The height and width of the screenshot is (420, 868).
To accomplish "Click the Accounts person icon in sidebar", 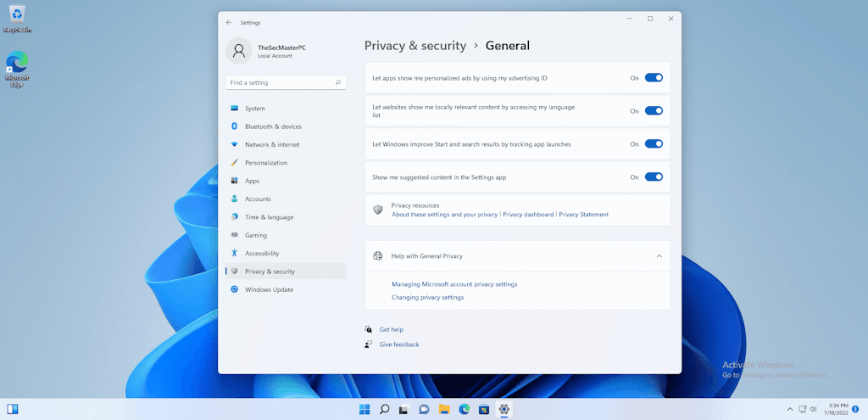I will click(x=234, y=199).
